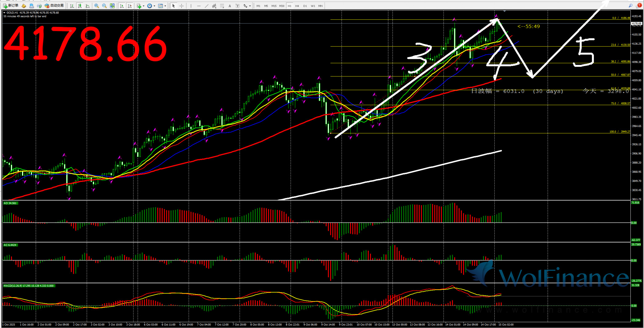Select the horizontal line tool
Viewport: 644px width, 328px height.
click(199, 6)
